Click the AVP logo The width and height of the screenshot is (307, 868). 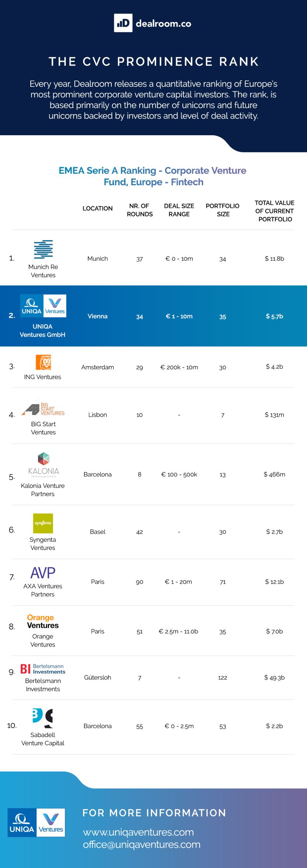click(43, 573)
